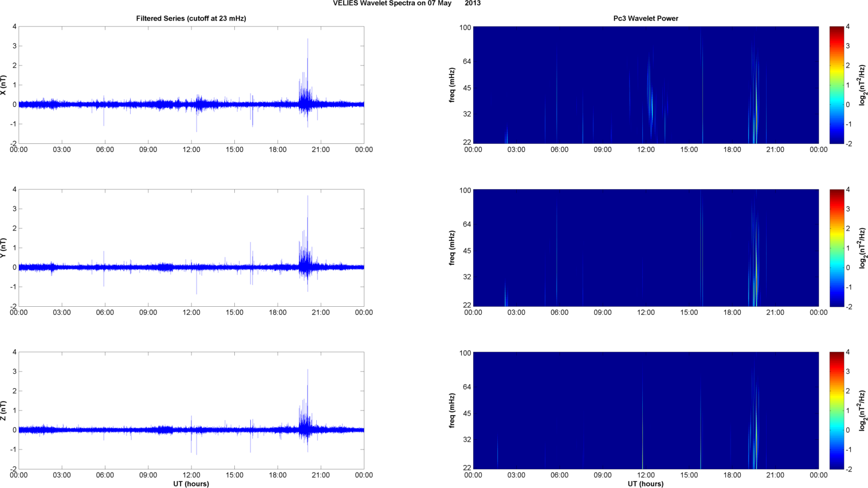The image size is (868, 488).
Task: Click the "12:00" tick under the X filtered series
Action: pyautogui.click(x=191, y=150)
